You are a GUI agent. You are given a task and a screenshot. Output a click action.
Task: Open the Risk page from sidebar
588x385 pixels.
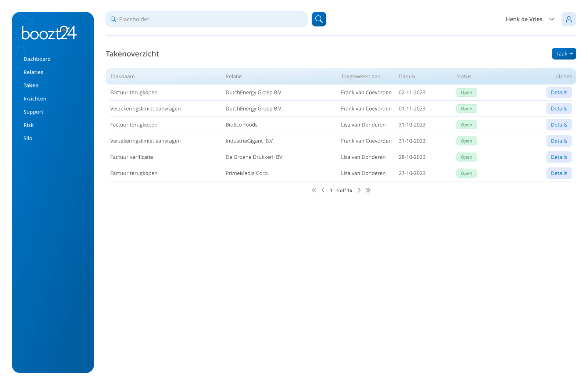(29, 125)
